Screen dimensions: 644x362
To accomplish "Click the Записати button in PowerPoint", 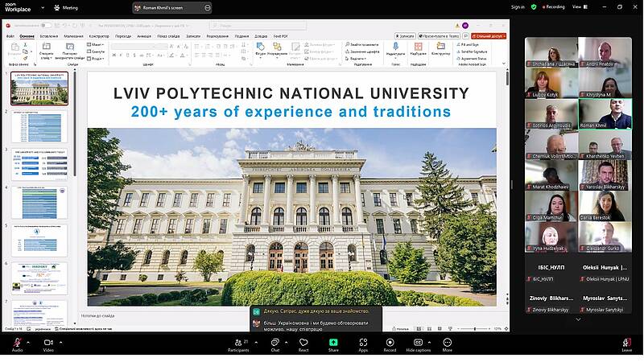I will tap(405, 36).
